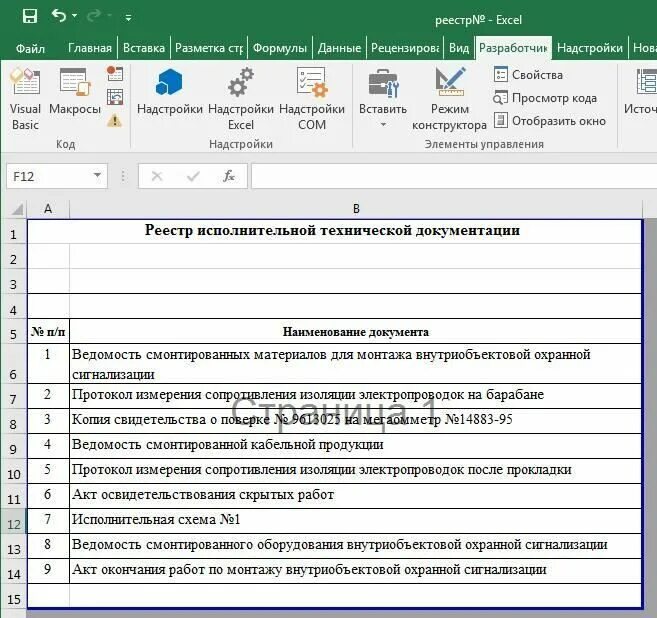Click cell Акт освидетельствования скрытых работ

click(x=356, y=496)
